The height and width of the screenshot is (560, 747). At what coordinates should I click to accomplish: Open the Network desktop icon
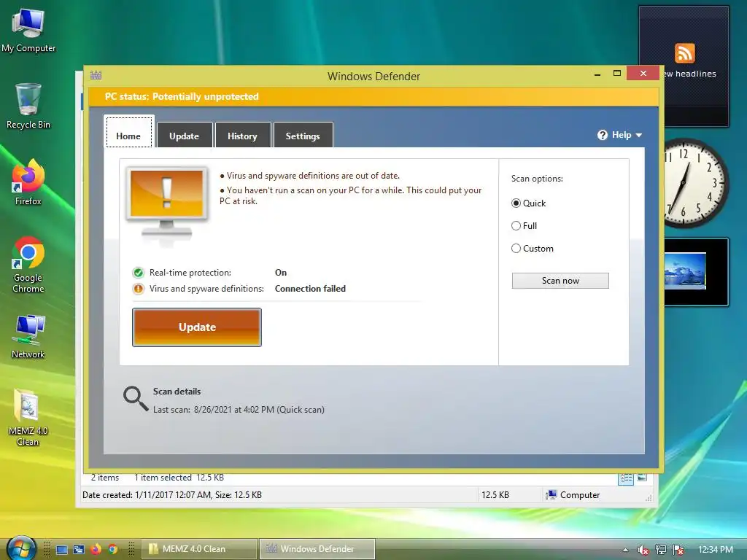[x=28, y=336]
